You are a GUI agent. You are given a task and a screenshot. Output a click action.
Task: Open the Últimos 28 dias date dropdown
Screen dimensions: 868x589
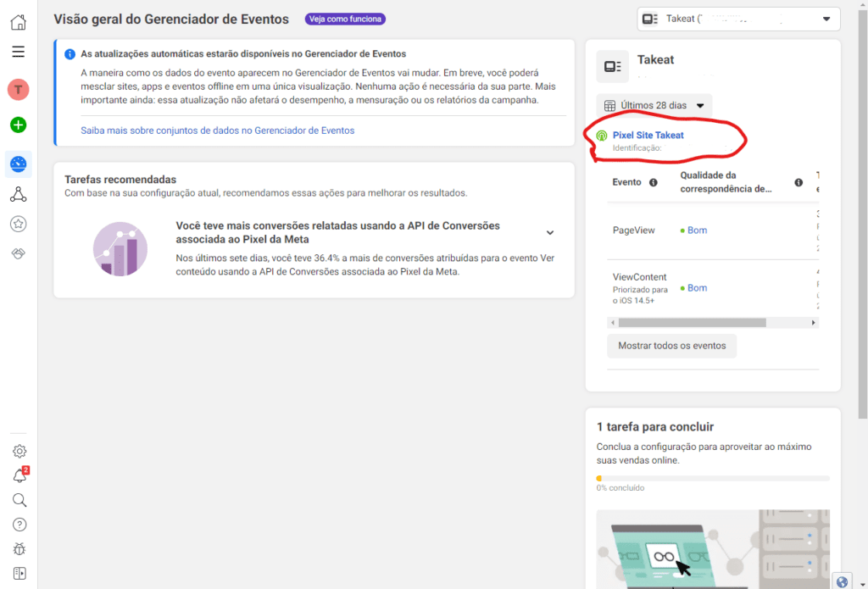[x=654, y=106]
